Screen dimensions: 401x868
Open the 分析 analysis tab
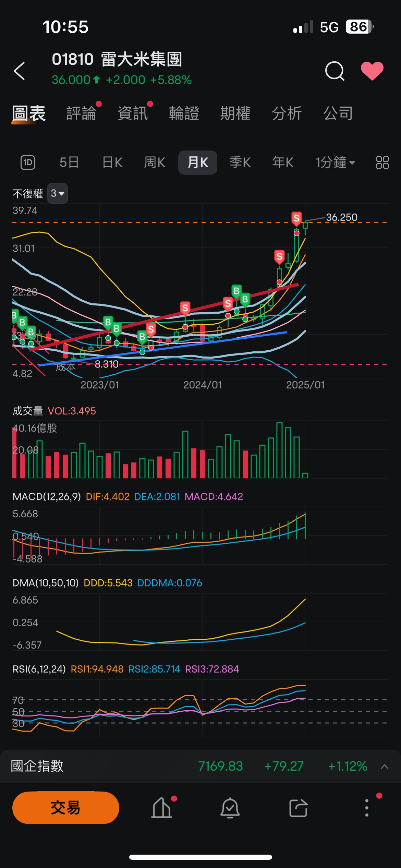pyautogui.click(x=287, y=113)
